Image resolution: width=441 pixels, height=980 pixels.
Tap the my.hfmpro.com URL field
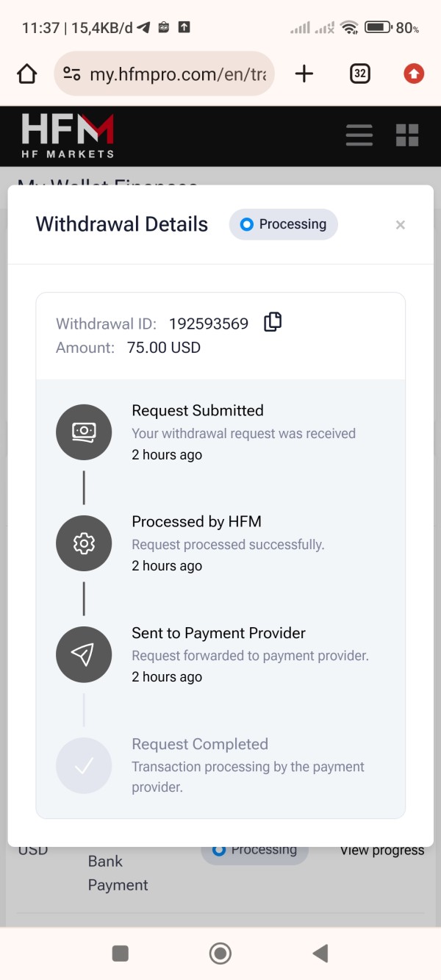[176, 74]
